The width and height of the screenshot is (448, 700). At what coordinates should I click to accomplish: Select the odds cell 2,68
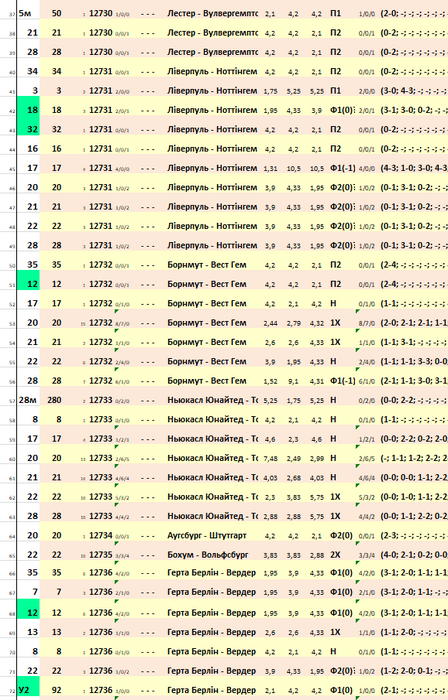pyautogui.click(x=294, y=477)
